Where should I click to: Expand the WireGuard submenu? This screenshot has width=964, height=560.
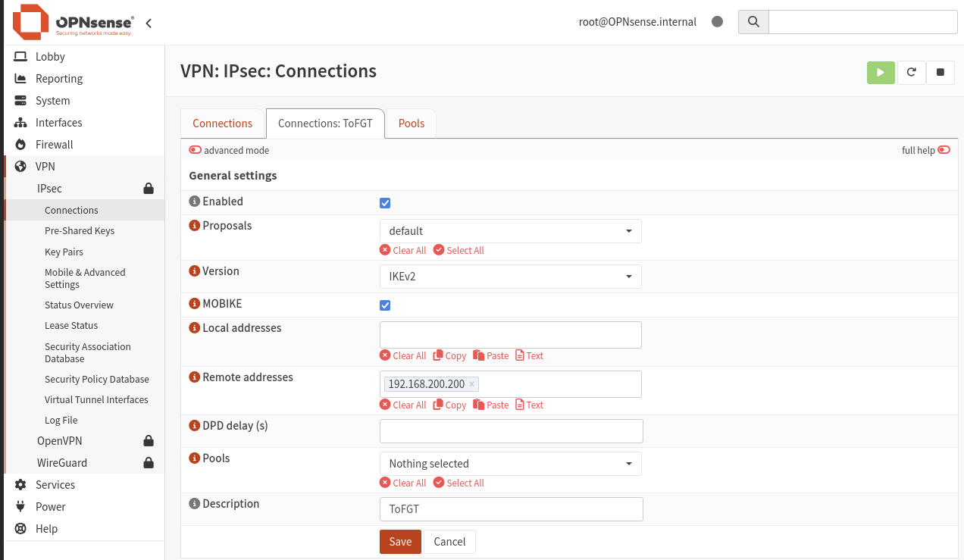point(83,463)
